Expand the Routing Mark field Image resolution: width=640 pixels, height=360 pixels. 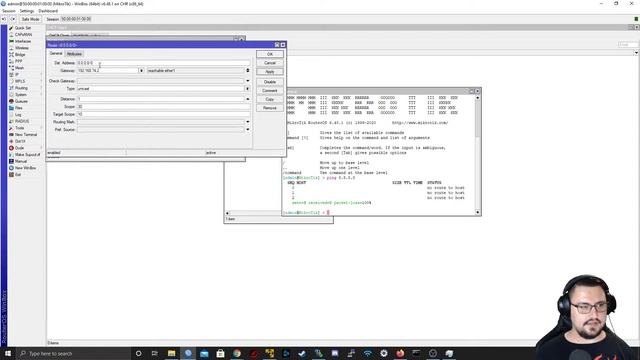(248, 122)
